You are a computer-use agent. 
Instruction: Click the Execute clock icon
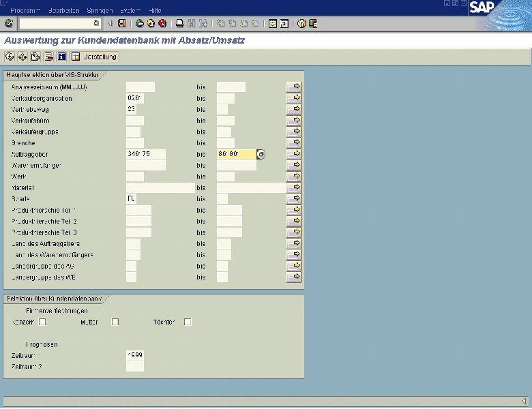[x=10, y=57]
